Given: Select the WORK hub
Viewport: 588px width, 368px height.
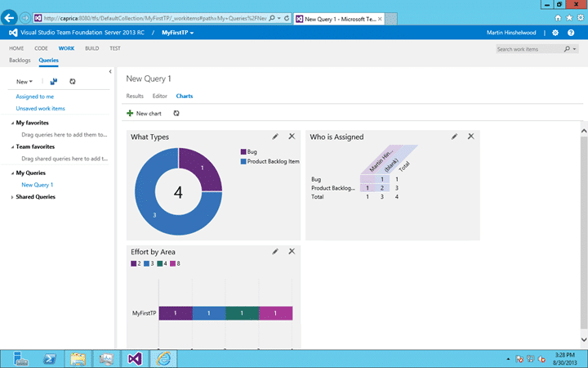Looking at the screenshot, I should coord(66,48).
